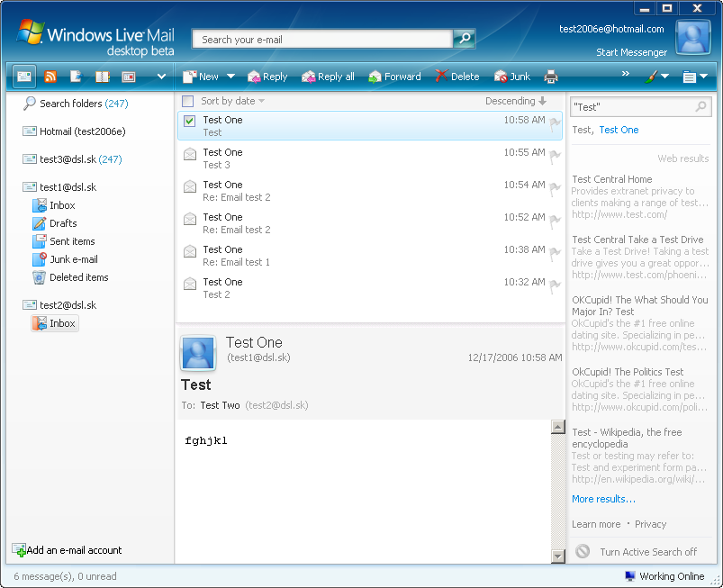This screenshot has height=588, width=723.
Task: Open the Sent items folder
Action: click(64, 241)
